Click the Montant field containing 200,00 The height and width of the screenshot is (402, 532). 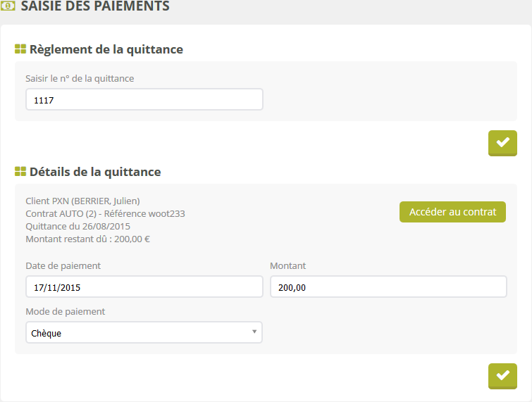(388, 287)
